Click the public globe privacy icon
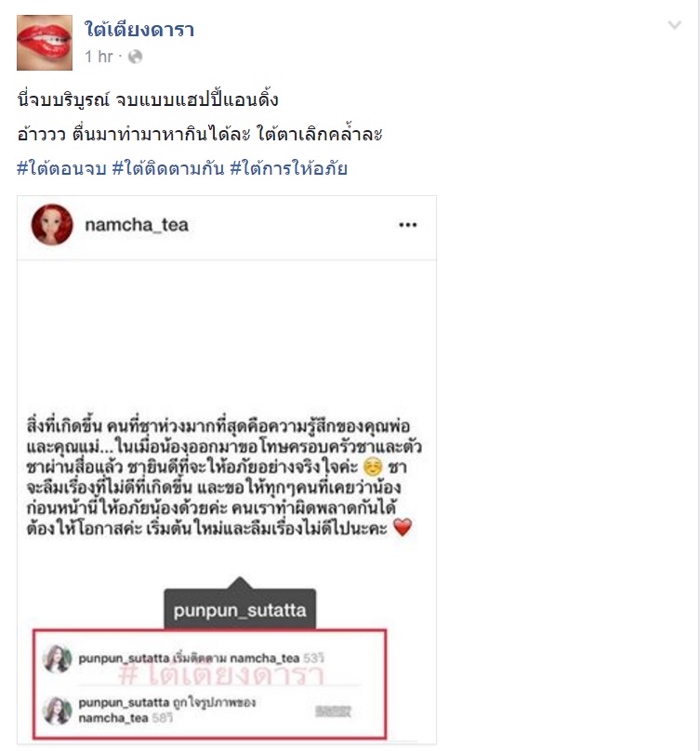This screenshot has height=751, width=700. (x=136, y=57)
